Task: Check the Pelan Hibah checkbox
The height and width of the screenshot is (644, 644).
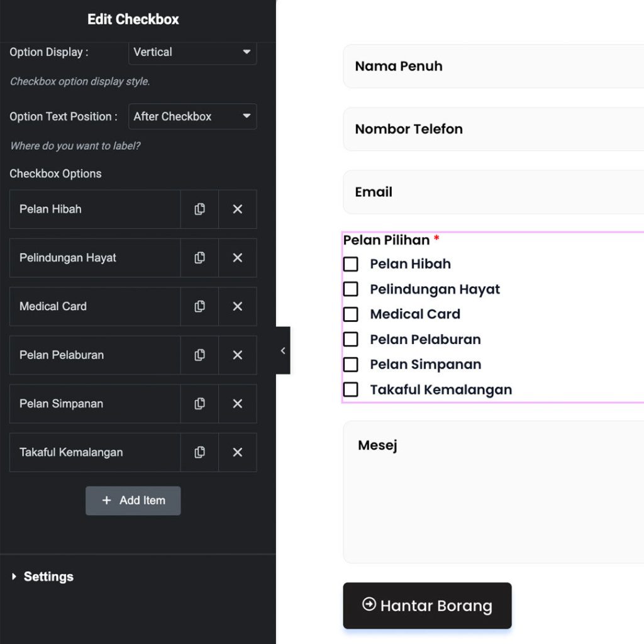Action: click(x=351, y=264)
